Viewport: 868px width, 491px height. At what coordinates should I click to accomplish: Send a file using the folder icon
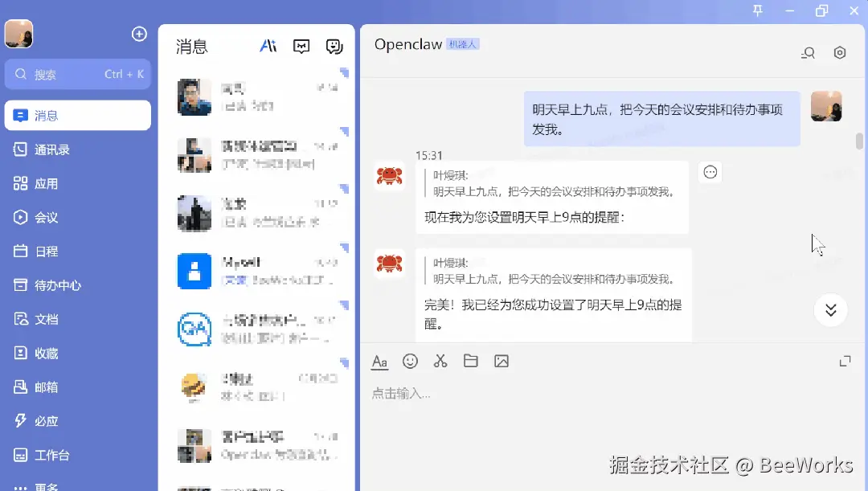[x=471, y=361]
